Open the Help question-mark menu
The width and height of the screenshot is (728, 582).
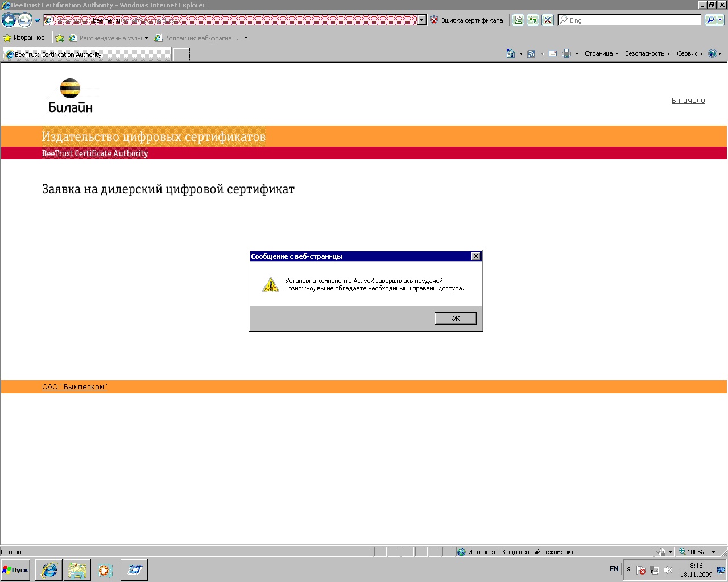point(714,53)
